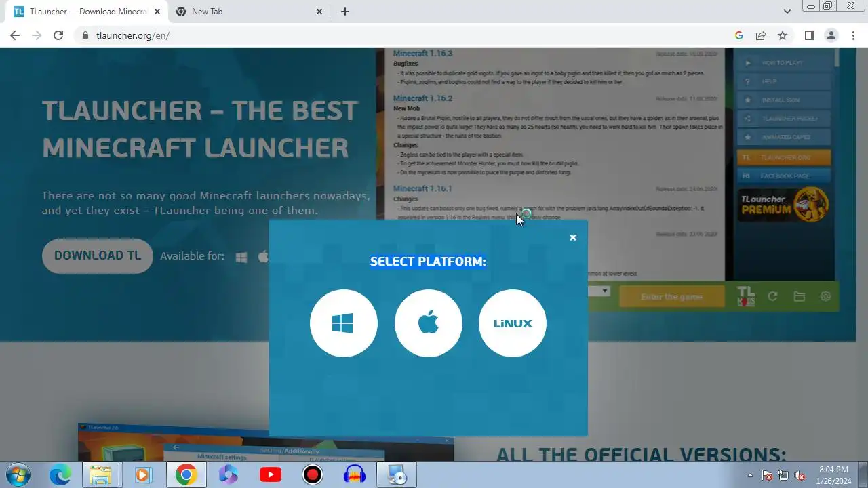Share this page icon in address bar
Screen dimensions: 868x488
click(761, 35)
